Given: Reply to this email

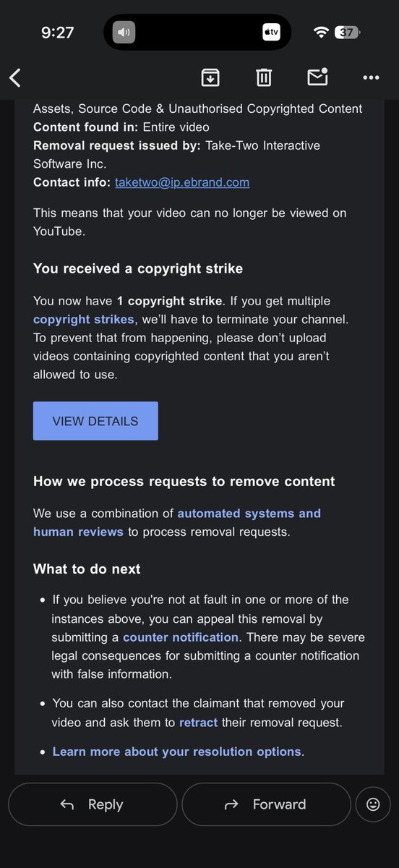Looking at the screenshot, I should [x=93, y=804].
